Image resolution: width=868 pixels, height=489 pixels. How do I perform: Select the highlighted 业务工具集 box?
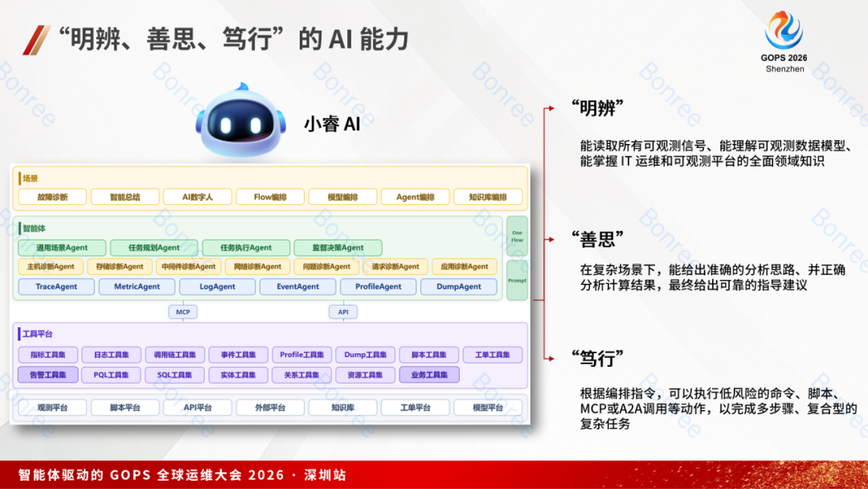pos(429,375)
